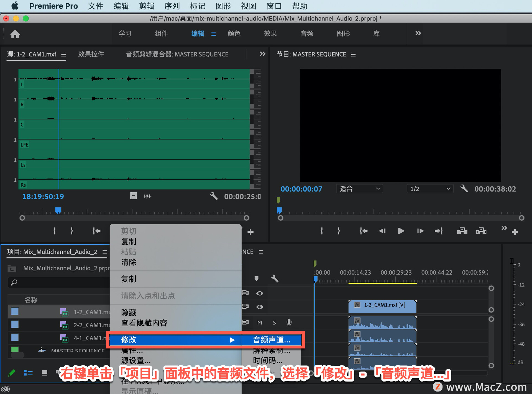Open the zoom level dropdown showing 适合
The width and height of the screenshot is (532, 394).
point(359,189)
